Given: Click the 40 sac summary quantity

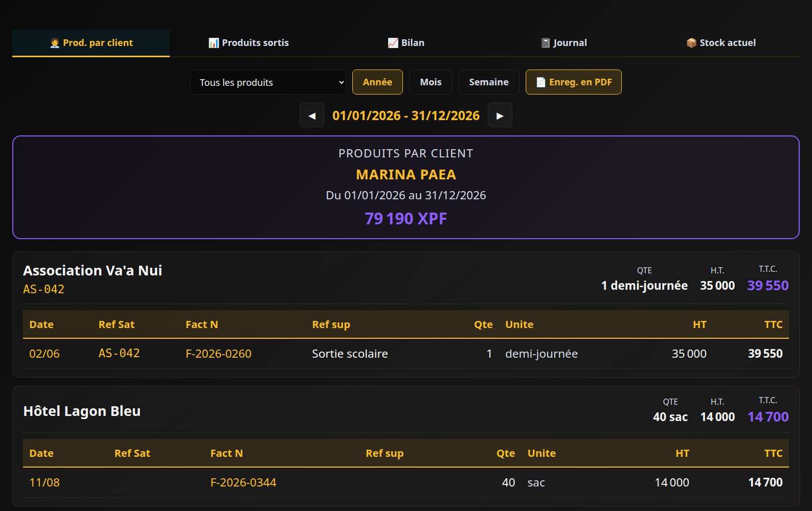Looking at the screenshot, I should click(670, 417).
